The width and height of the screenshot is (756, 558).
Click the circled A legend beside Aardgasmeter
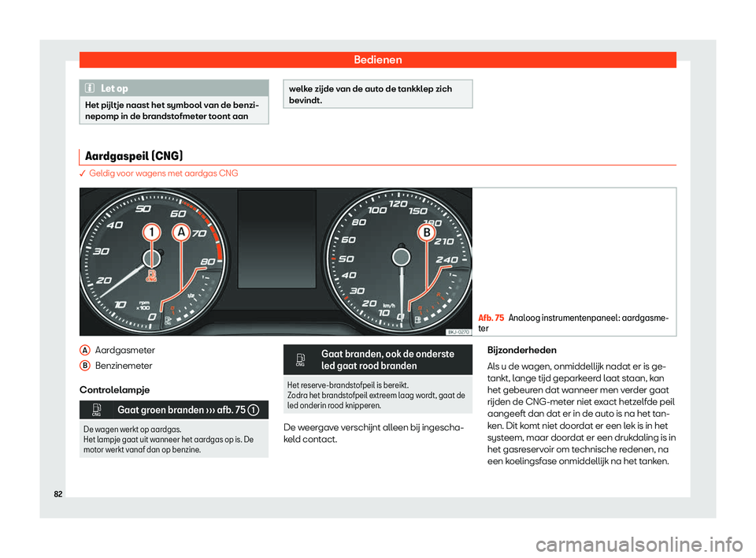click(85, 350)
